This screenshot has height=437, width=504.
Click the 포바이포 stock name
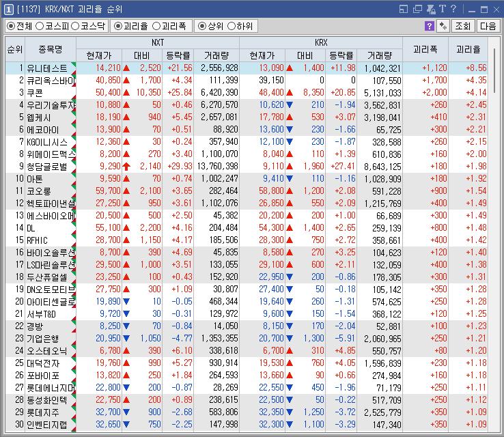point(43,376)
